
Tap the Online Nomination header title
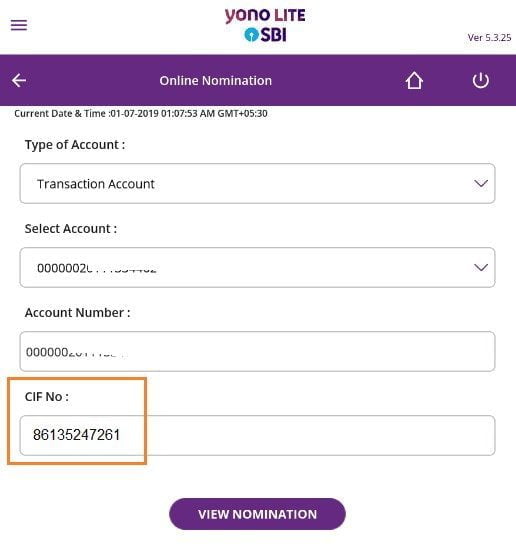(216, 81)
